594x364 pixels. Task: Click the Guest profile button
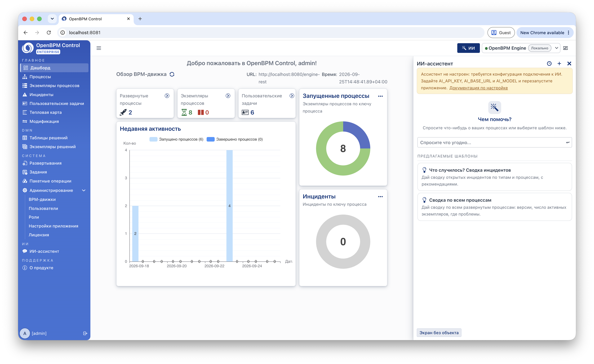tap(501, 33)
